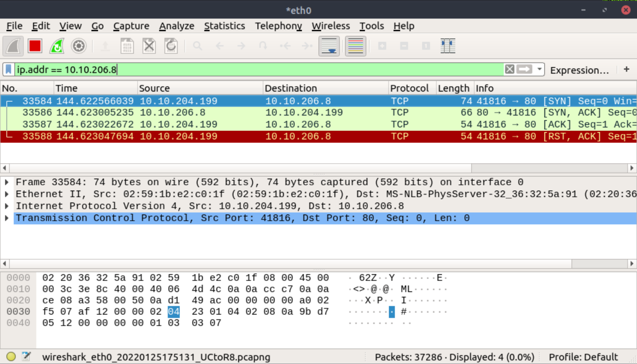Open the Telephony menu
The image size is (637, 364).
pyautogui.click(x=278, y=26)
